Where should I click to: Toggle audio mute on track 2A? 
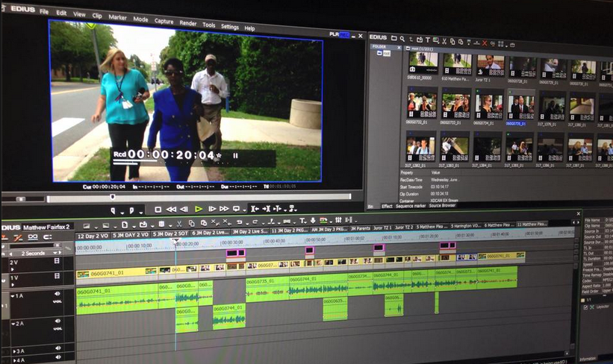pyautogui.click(x=57, y=321)
